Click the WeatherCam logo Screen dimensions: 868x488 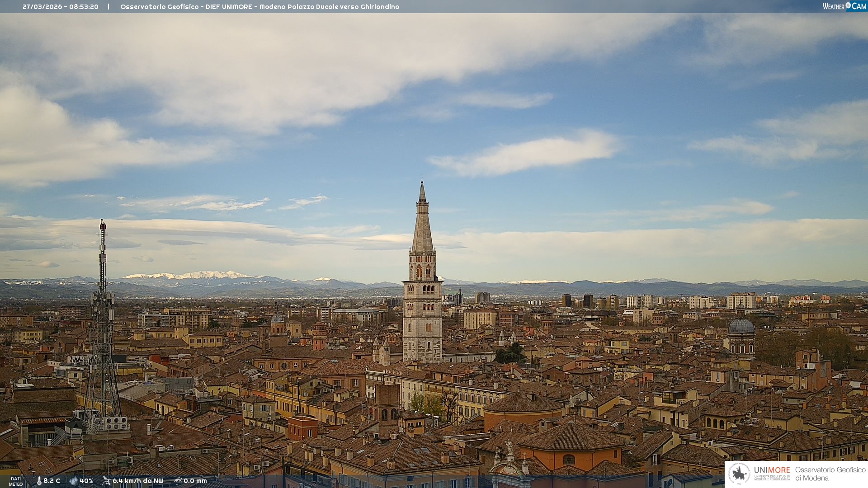click(x=844, y=6)
